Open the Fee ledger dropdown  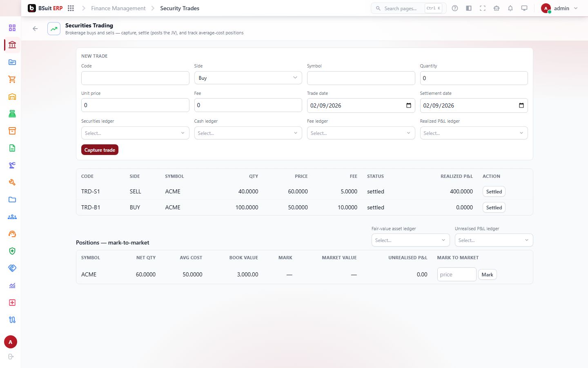pyautogui.click(x=361, y=133)
